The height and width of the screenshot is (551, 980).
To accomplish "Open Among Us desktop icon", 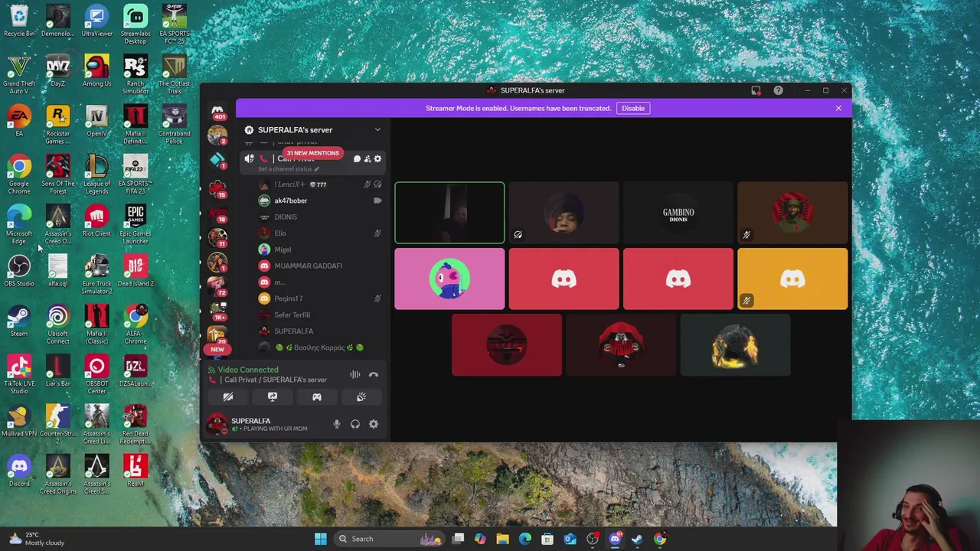I will 96,71.
